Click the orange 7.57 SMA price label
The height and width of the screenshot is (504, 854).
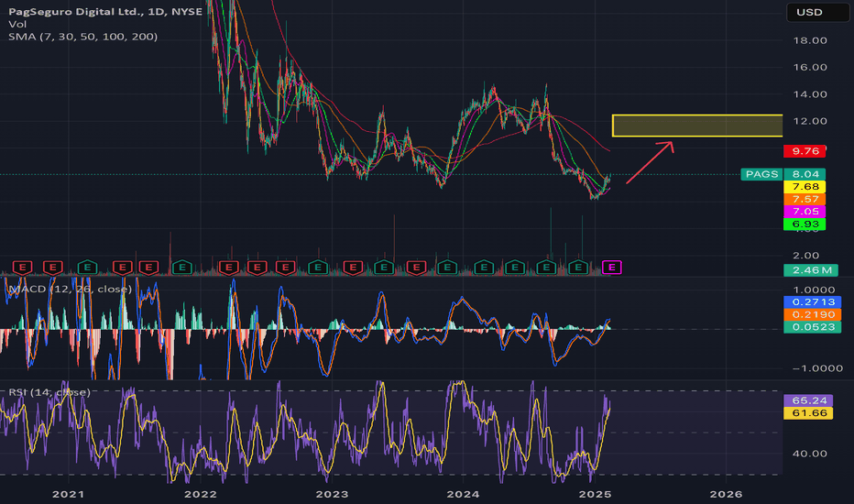pyautogui.click(x=805, y=199)
